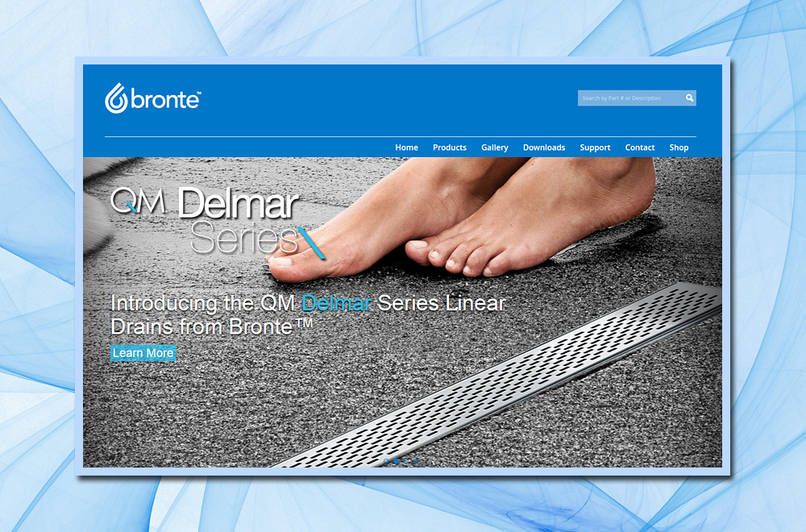The image size is (806, 532).
Task: Open the Products menu
Action: [x=450, y=148]
